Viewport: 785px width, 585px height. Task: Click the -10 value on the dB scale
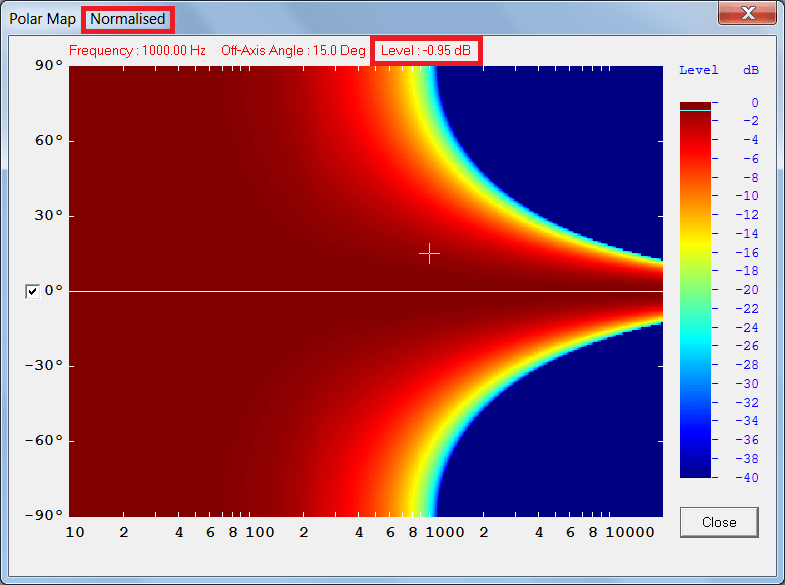coord(747,196)
